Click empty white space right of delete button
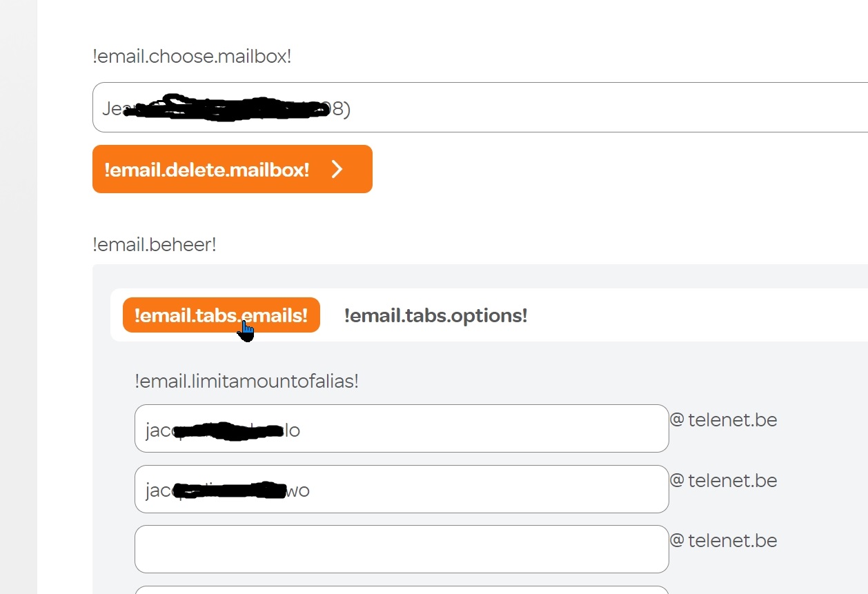Viewport: 868px width, 594px height. (x=586, y=170)
